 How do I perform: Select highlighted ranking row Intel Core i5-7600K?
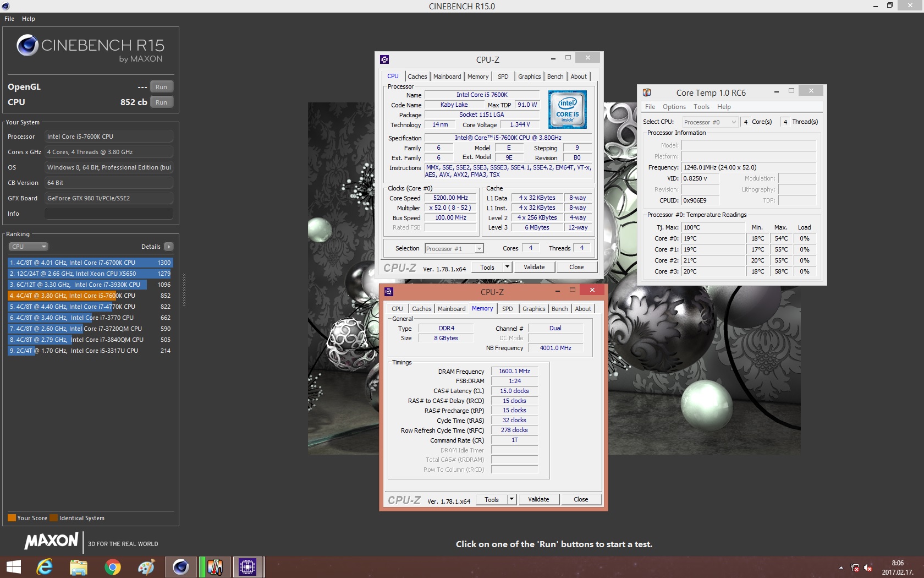[x=90, y=296]
